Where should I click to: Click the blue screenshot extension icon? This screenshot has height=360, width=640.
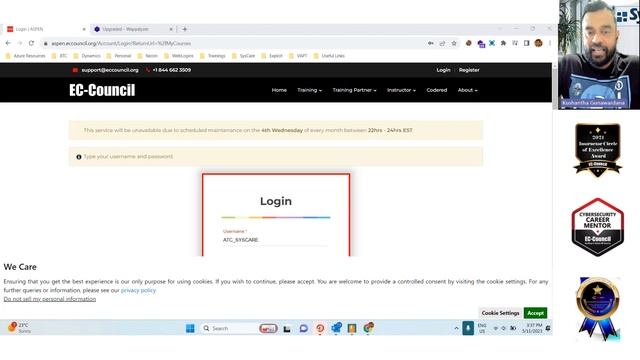coord(492,43)
